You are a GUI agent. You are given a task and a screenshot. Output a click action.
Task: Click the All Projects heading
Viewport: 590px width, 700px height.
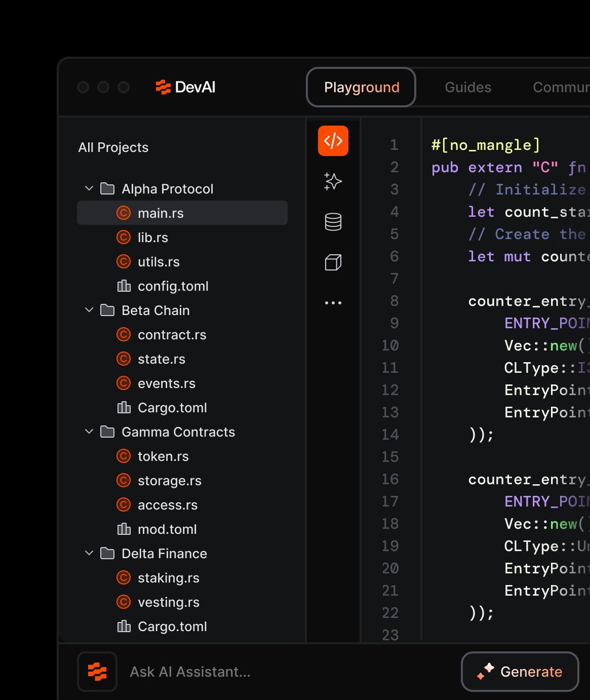pos(113,148)
